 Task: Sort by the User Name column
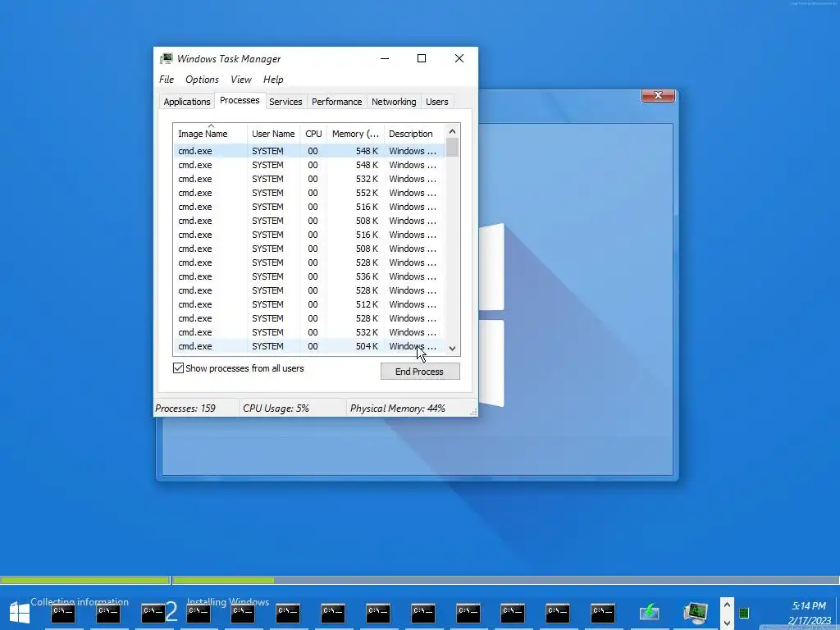tap(273, 134)
